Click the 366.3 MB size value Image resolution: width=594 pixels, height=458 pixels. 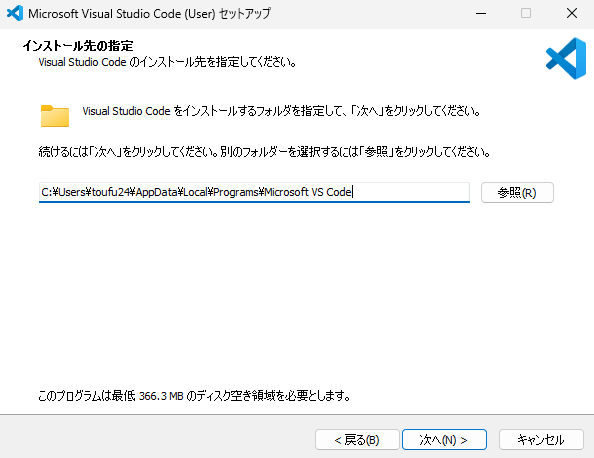click(161, 396)
